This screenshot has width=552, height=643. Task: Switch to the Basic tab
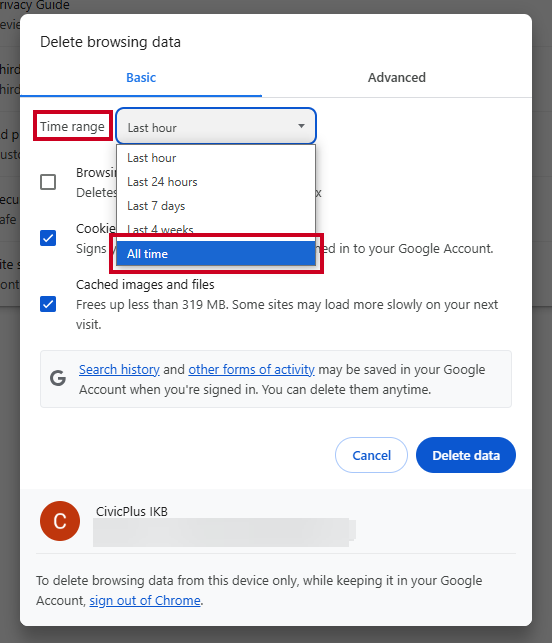[x=141, y=78]
